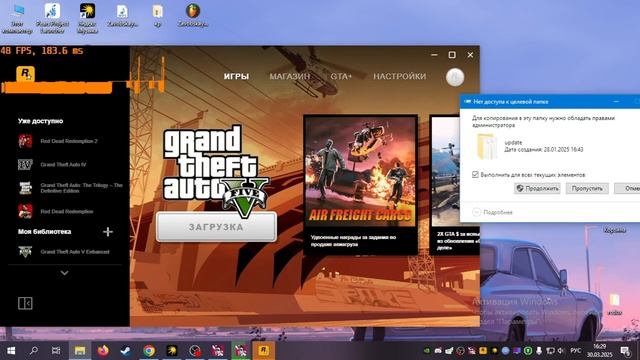This screenshot has width=640, height=360.
Task: Click the plus icon beside Моя библиотека
Action: click(108, 232)
